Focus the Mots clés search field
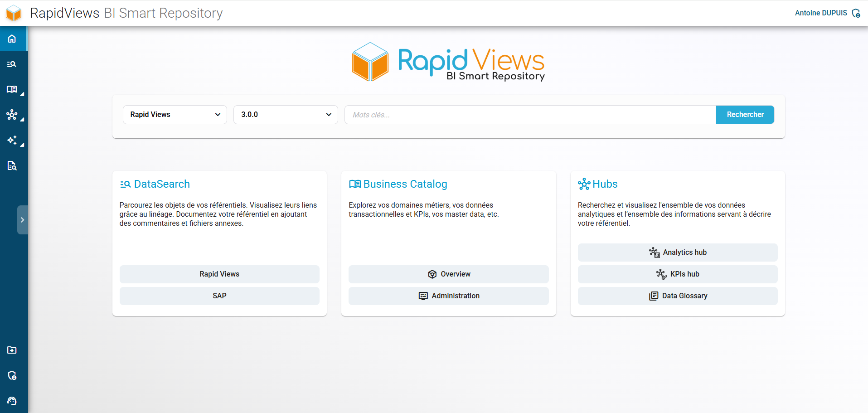This screenshot has width=868, height=413. coord(530,115)
